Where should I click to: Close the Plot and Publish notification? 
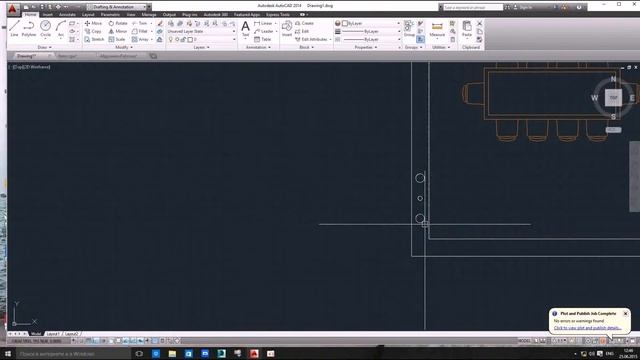pyautogui.click(x=625, y=313)
